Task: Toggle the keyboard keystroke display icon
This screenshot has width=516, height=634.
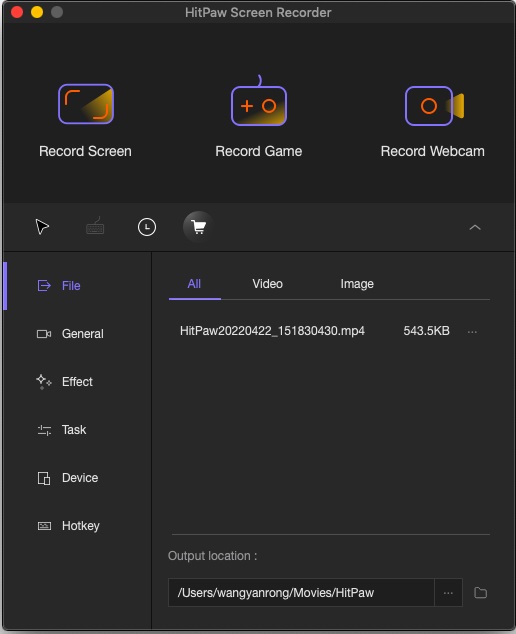Action: (95, 226)
